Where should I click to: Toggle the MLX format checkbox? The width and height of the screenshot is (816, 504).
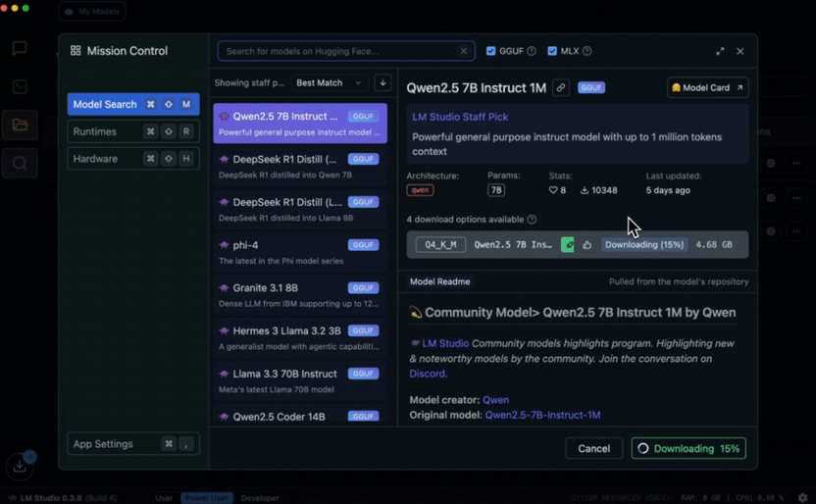pyautogui.click(x=552, y=51)
